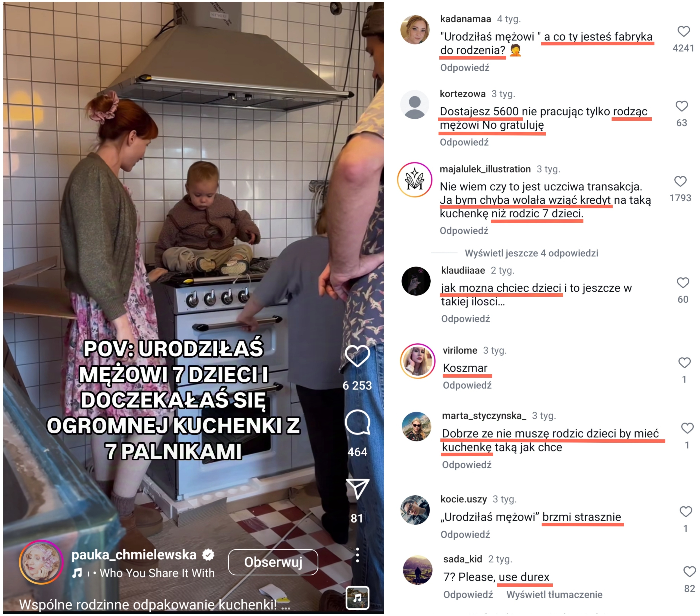The image size is (700, 616).
Task: Like the reel with the heart icon
Action: (357, 356)
